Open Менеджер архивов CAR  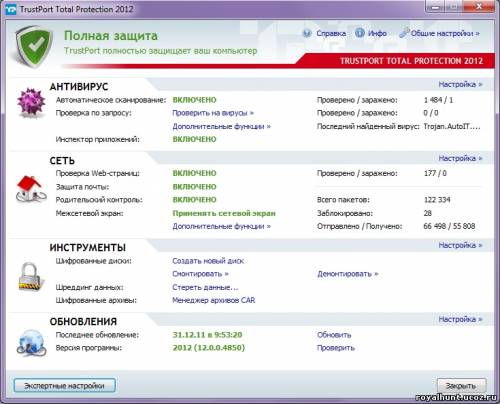(x=214, y=300)
